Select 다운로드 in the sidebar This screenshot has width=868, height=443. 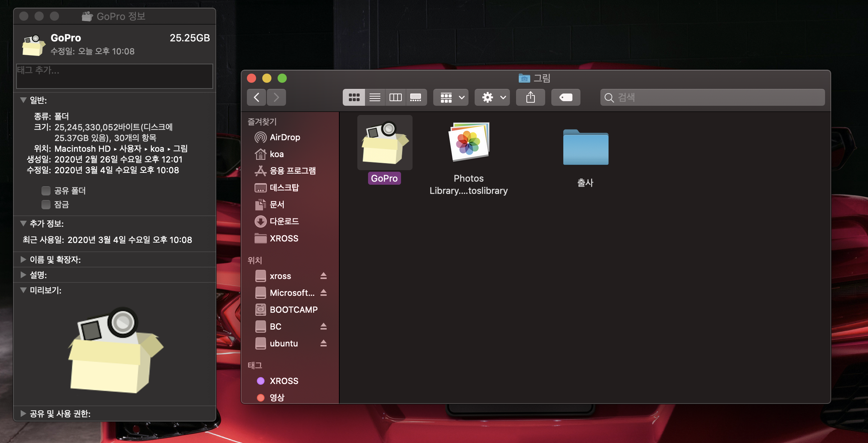pyautogui.click(x=284, y=221)
